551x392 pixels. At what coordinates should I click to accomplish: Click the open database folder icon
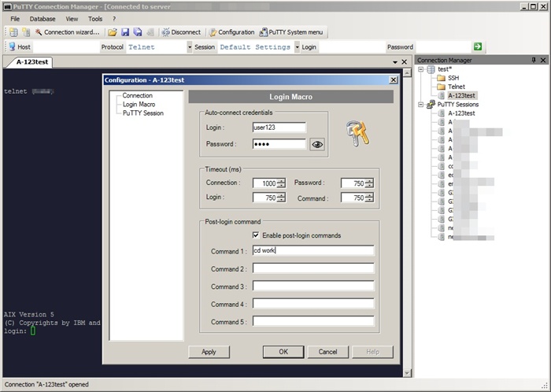[x=113, y=32]
